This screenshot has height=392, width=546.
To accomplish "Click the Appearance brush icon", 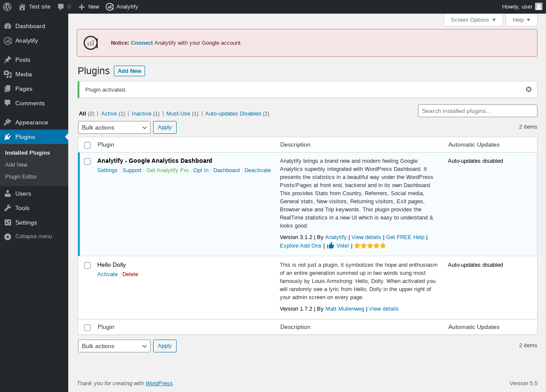I will 8,122.
